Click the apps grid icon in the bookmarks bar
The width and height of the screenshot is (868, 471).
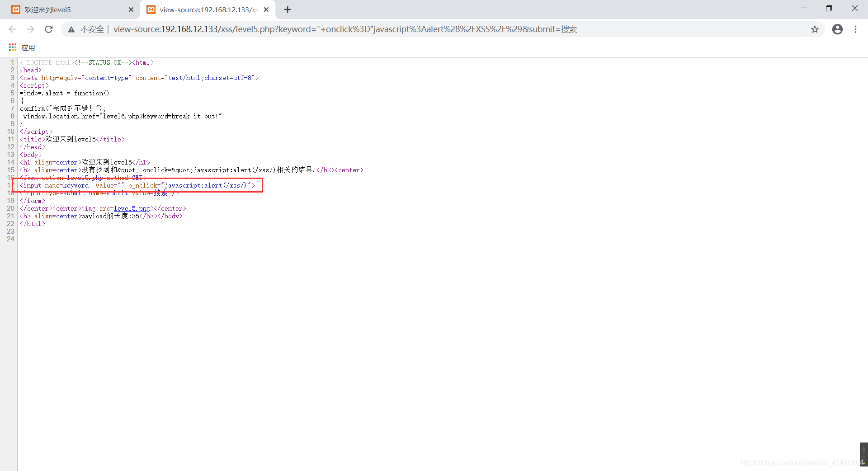point(13,47)
